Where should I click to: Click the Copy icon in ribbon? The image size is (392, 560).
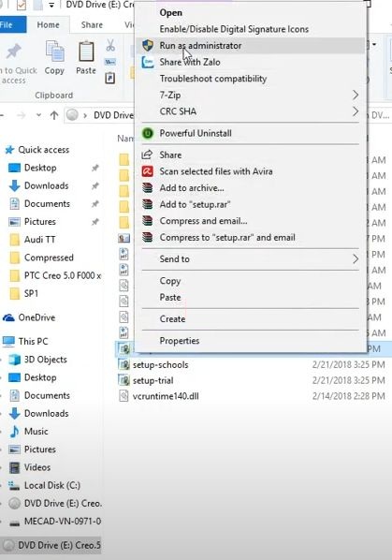click(x=54, y=52)
